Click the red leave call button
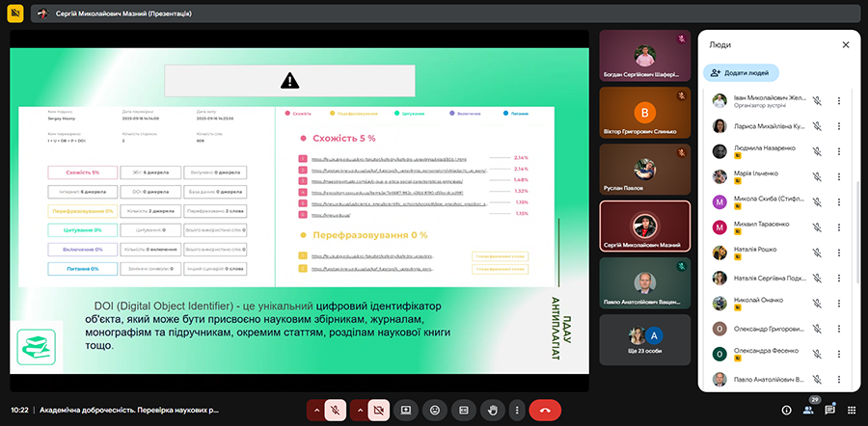 (545, 410)
